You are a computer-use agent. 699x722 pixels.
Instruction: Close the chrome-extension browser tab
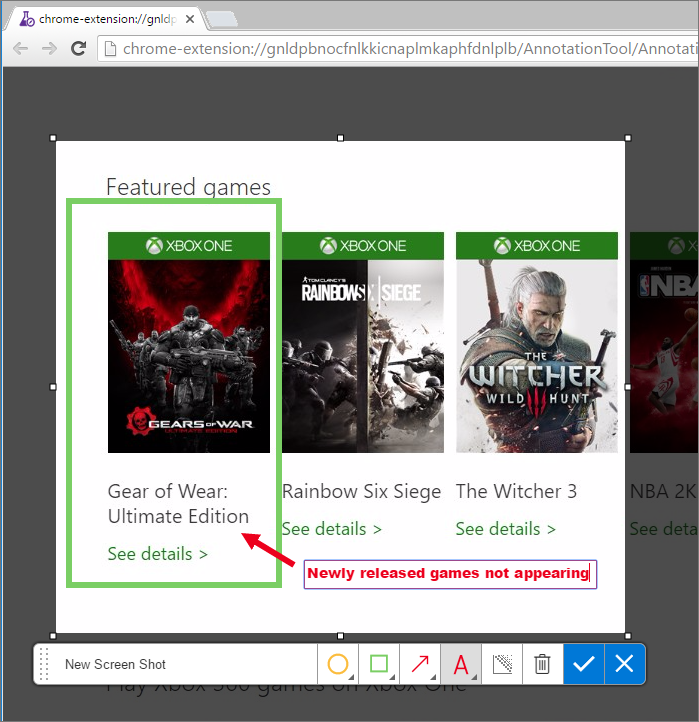coord(190,19)
